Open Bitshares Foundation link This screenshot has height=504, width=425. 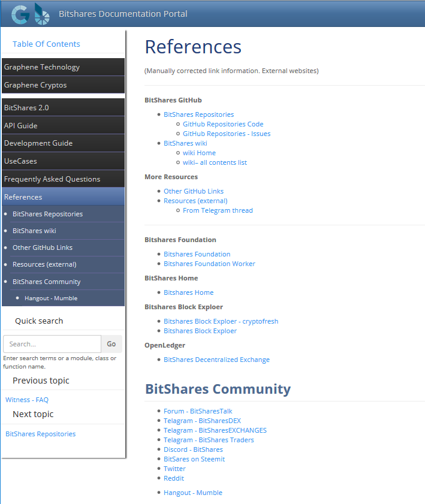pos(197,254)
